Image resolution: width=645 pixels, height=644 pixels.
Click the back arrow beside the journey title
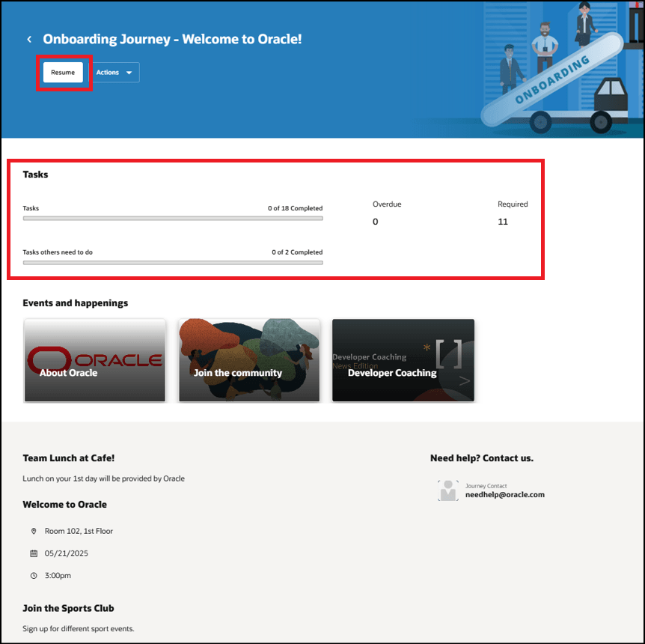click(29, 39)
